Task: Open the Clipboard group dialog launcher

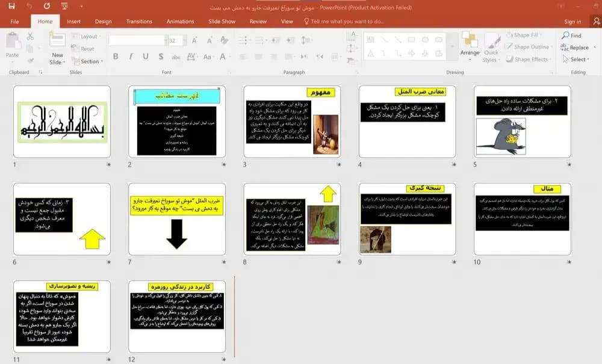Action: point(40,72)
